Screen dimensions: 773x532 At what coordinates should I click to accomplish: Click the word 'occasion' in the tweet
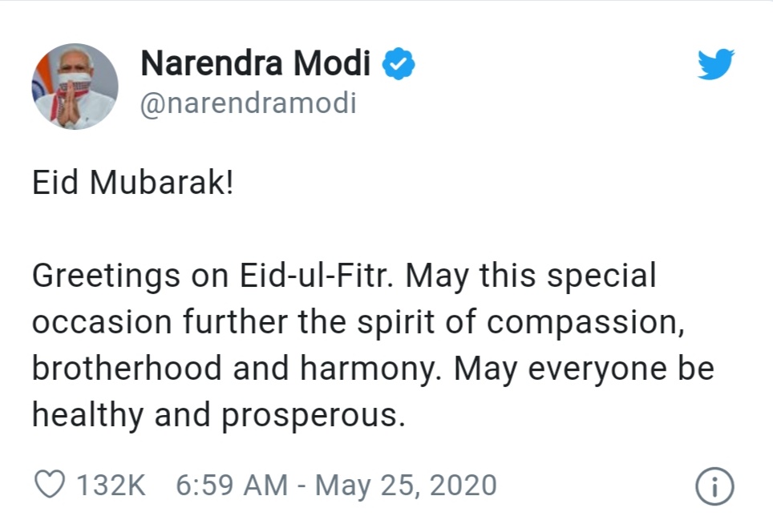(102, 322)
